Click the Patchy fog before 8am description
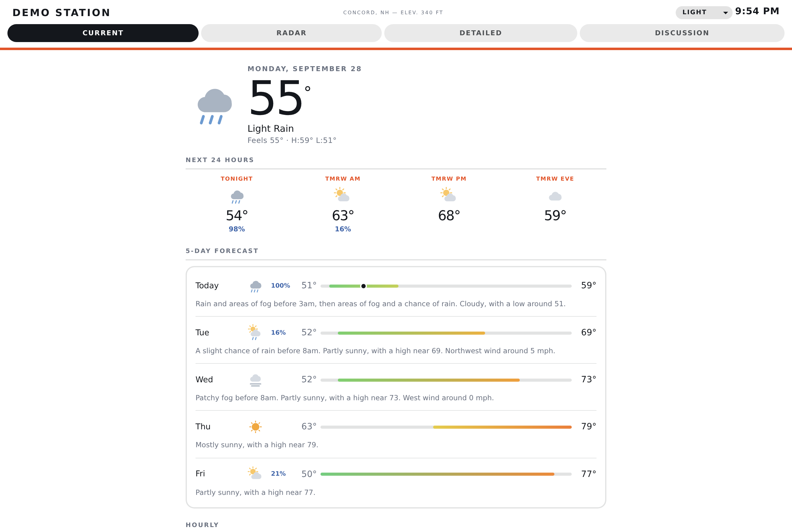 point(344,398)
